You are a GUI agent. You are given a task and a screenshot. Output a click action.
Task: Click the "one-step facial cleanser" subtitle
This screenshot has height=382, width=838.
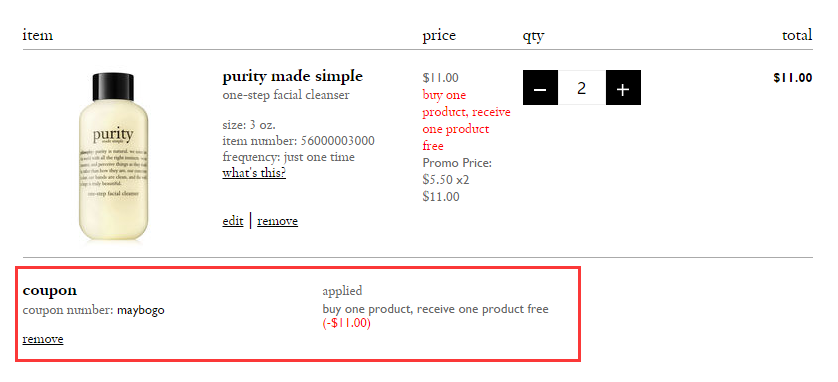[x=286, y=96]
